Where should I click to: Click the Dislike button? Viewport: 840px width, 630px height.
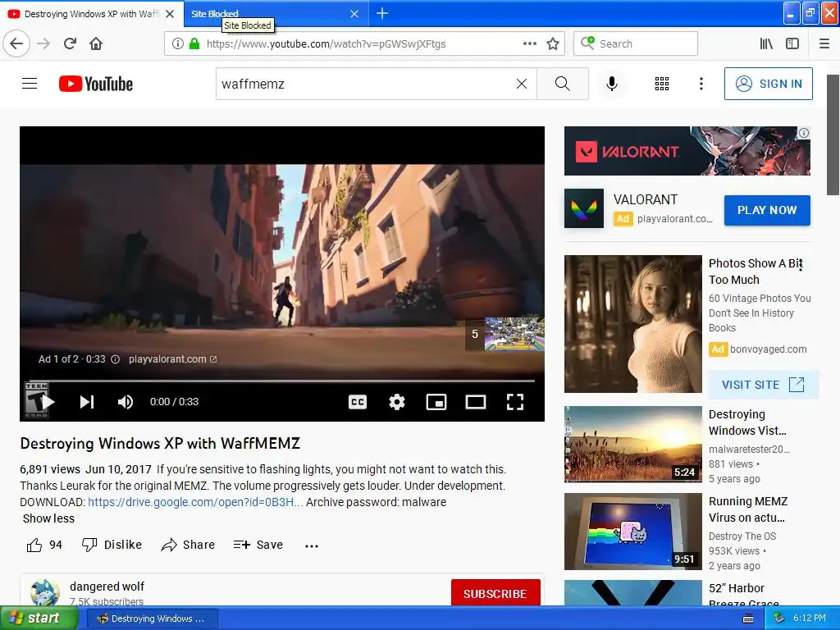(x=112, y=545)
